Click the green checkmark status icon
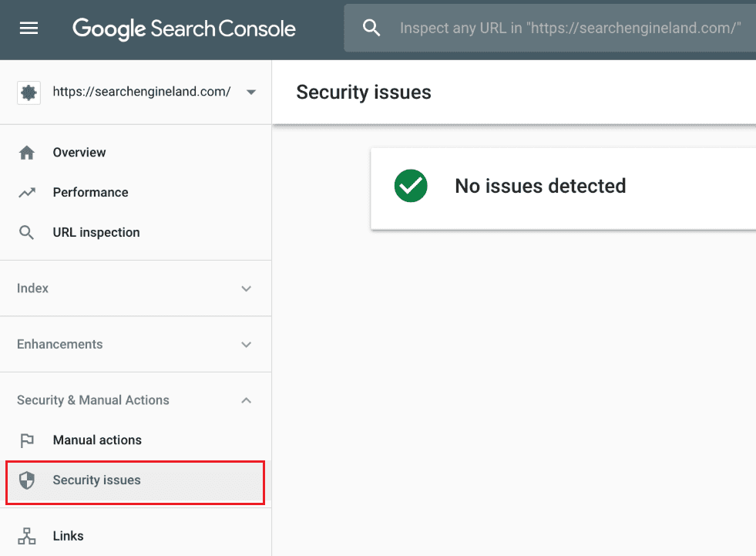 pos(410,186)
